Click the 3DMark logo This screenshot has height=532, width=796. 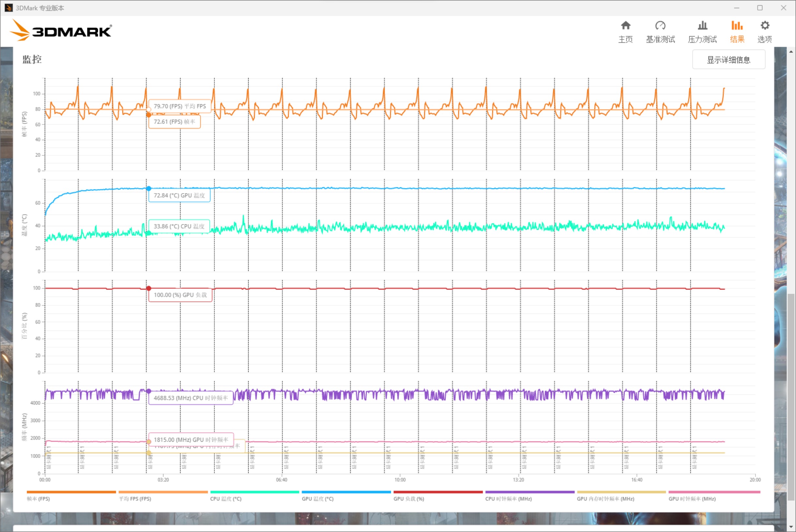(x=61, y=31)
